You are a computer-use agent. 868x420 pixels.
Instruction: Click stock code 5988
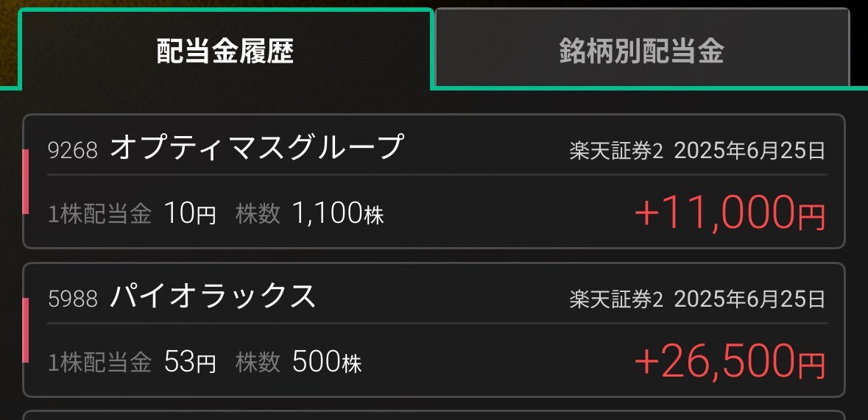coord(73,299)
